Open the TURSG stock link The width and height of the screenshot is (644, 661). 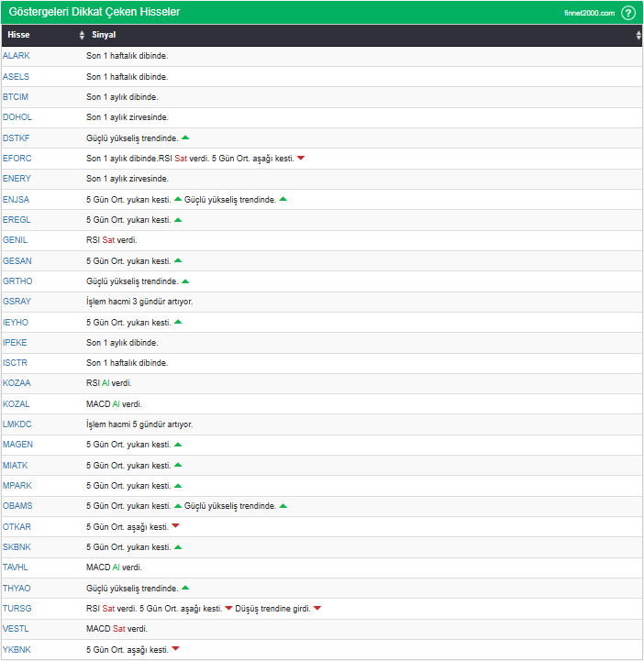coord(17,608)
